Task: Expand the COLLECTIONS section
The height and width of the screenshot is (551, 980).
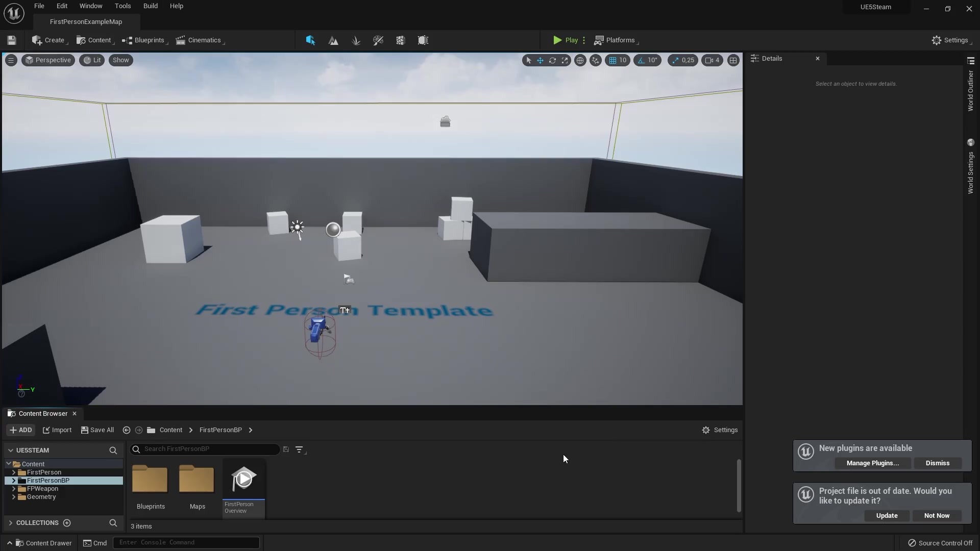Action: [11, 523]
